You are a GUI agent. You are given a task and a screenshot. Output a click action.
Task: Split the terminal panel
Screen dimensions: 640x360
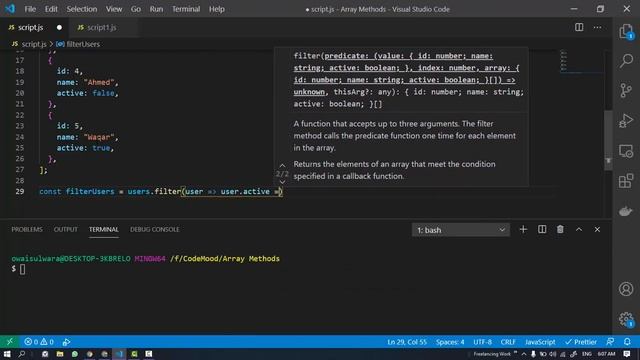542,229
